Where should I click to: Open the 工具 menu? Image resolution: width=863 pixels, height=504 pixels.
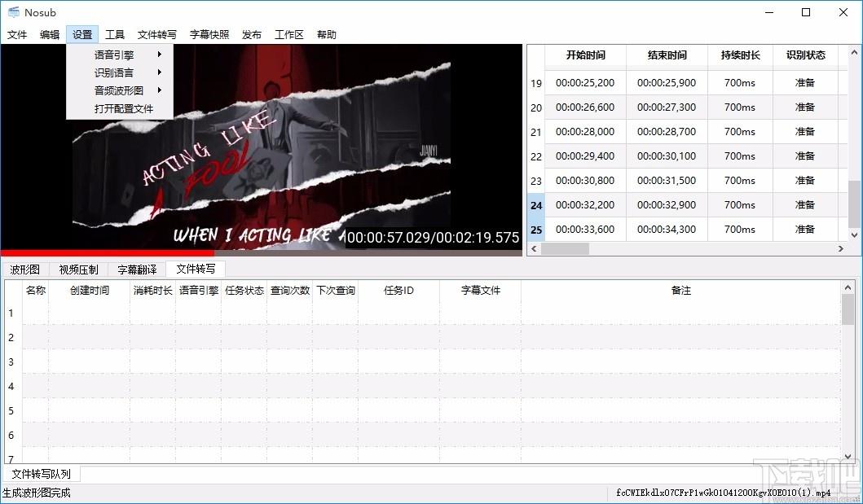115,35
